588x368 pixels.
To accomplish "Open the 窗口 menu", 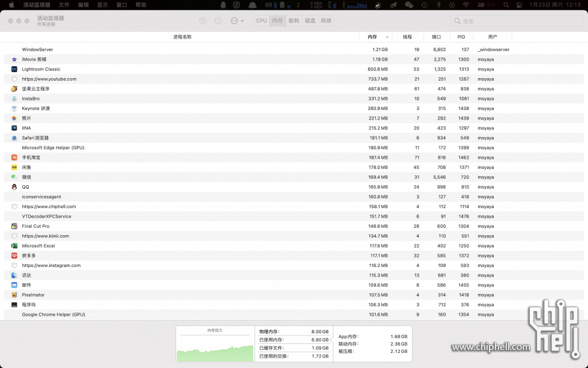I will [x=121, y=5].
